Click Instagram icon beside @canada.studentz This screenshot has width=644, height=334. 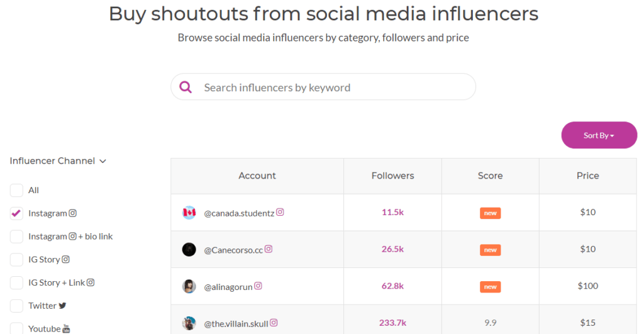pyautogui.click(x=280, y=213)
